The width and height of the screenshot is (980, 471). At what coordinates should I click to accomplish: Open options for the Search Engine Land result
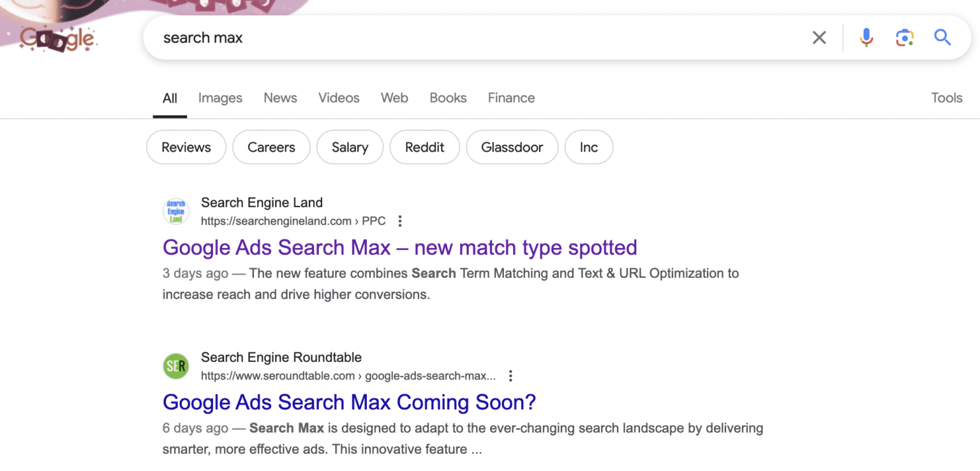(399, 221)
